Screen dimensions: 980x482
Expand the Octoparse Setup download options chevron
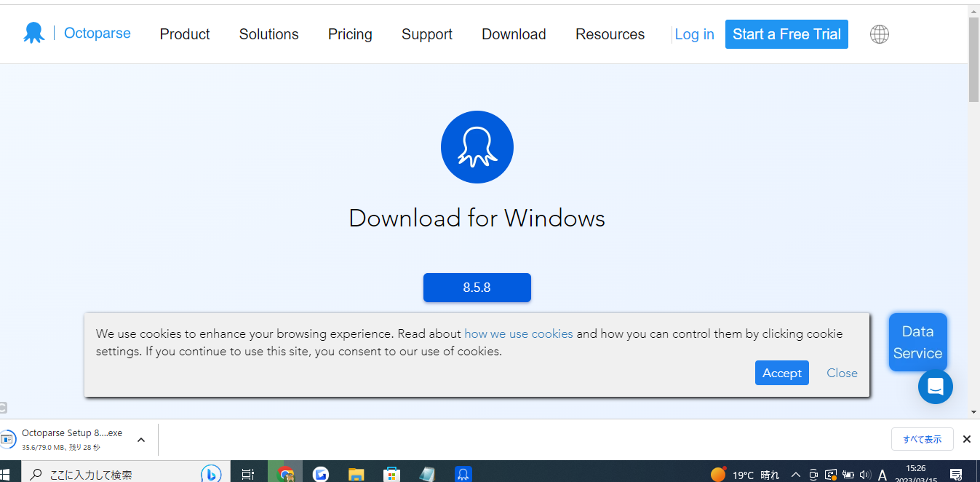tap(141, 440)
